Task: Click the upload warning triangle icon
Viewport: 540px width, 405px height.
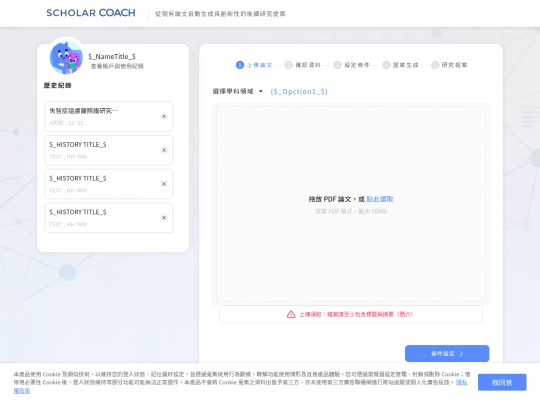Action: click(291, 314)
